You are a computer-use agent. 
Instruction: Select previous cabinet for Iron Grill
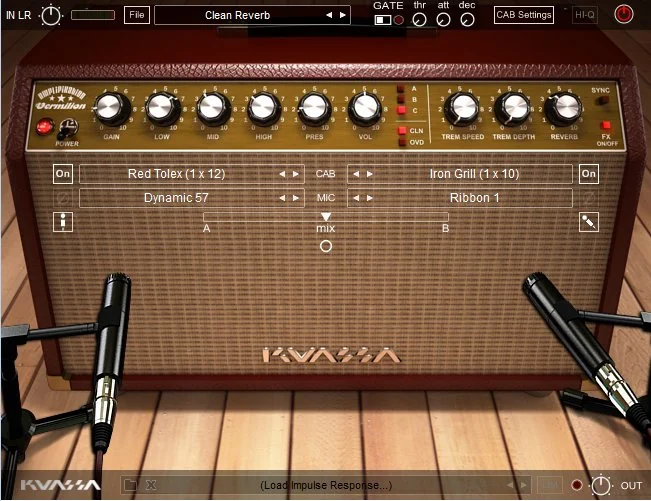[x=356, y=174]
